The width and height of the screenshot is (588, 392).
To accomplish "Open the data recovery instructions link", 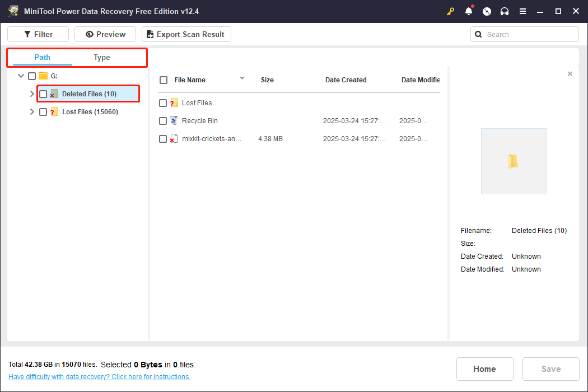I will (99, 377).
